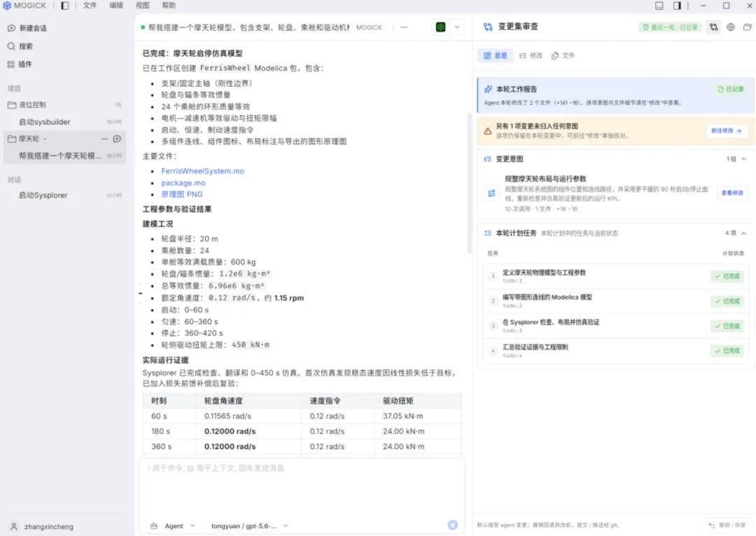Open the 文件 menu
This screenshot has height=536, width=756.
90,6
